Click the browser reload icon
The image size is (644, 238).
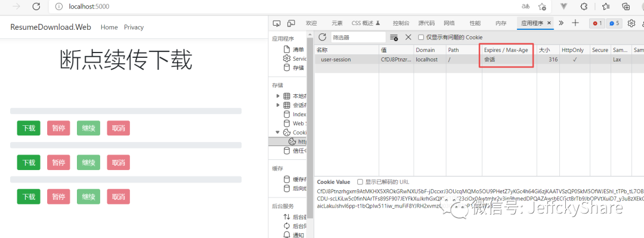[36, 7]
